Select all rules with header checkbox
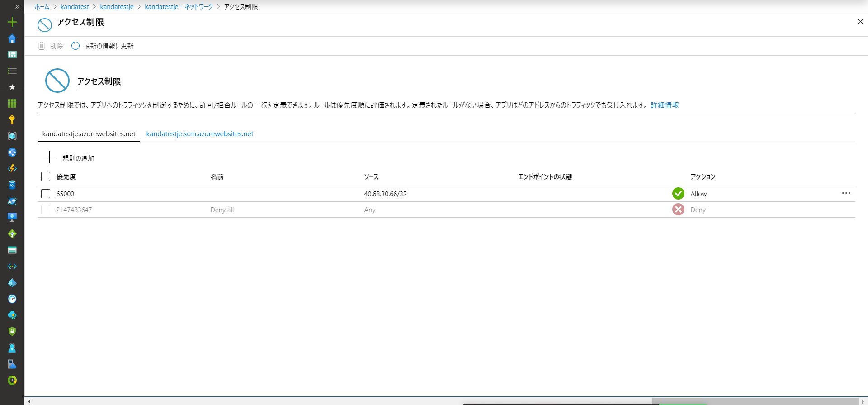This screenshot has height=405, width=868. click(x=46, y=176)
